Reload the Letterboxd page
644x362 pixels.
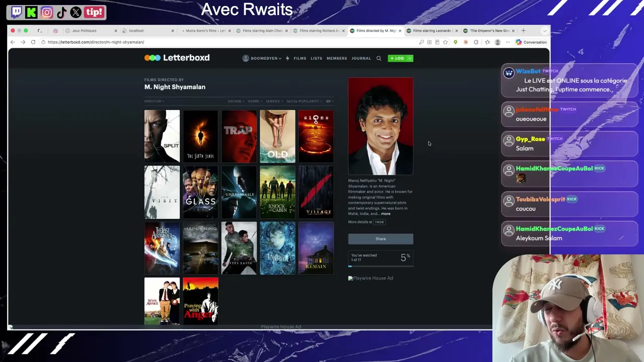coord(33,42)
